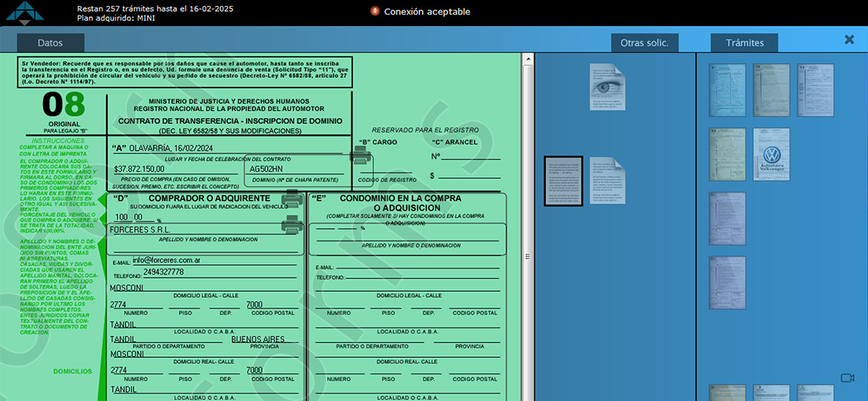Click the scroll up arrow of the form
The height and width of the screenshot is (401, 868).
(x=527, y=57)
